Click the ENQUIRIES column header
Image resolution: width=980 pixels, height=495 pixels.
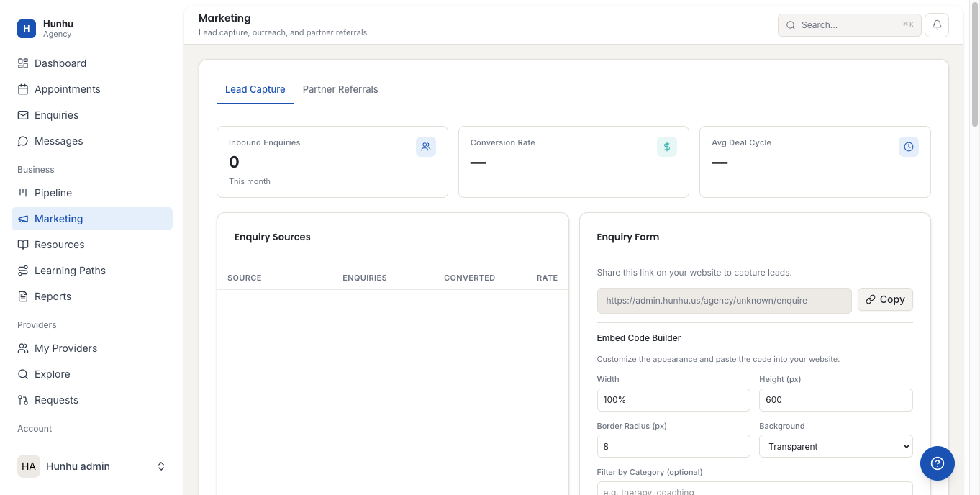pyautogui.click(x=365, y=278)
